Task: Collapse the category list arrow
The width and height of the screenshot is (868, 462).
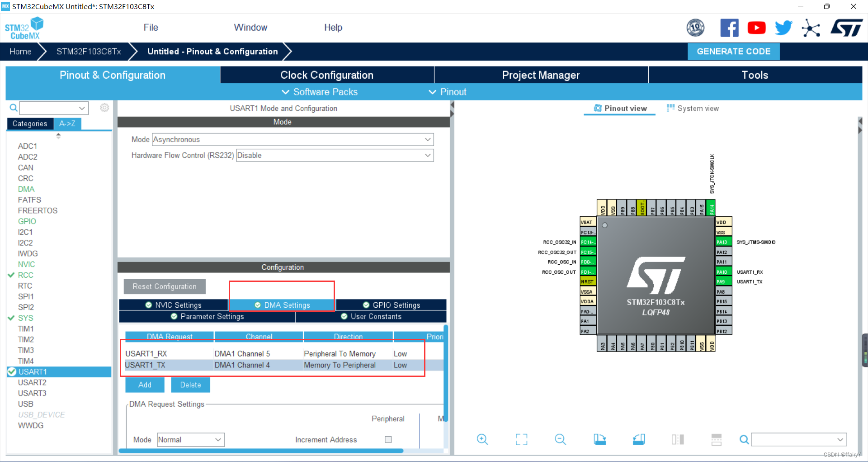Action: 58,135
